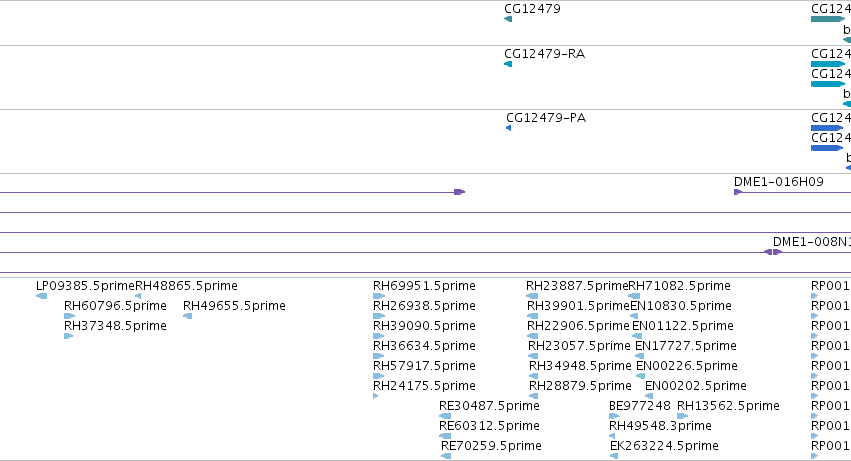Click the DME1-016H09 clone arrow marker
This screenshot has width=851, height=461.
(x=738, y=192)
